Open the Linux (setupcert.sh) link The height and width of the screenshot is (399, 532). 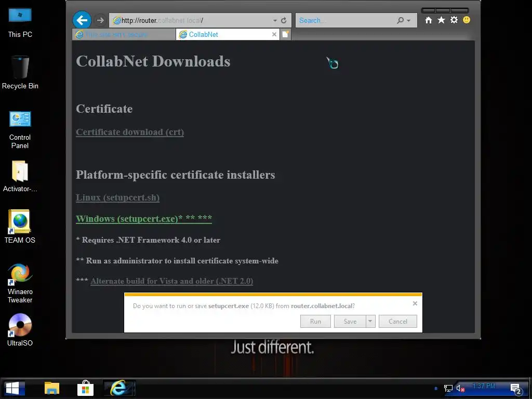tap(118, 197)
